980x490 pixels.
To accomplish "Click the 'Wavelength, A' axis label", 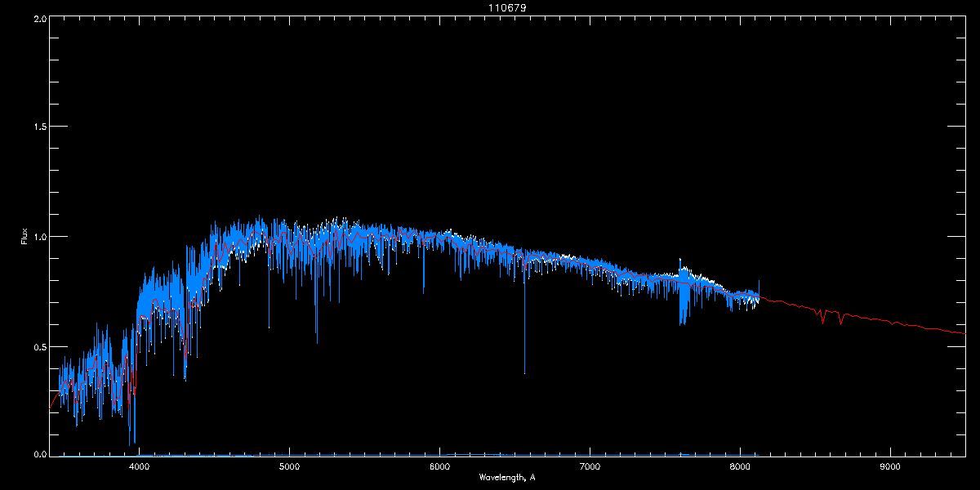I will click(507, 477).
